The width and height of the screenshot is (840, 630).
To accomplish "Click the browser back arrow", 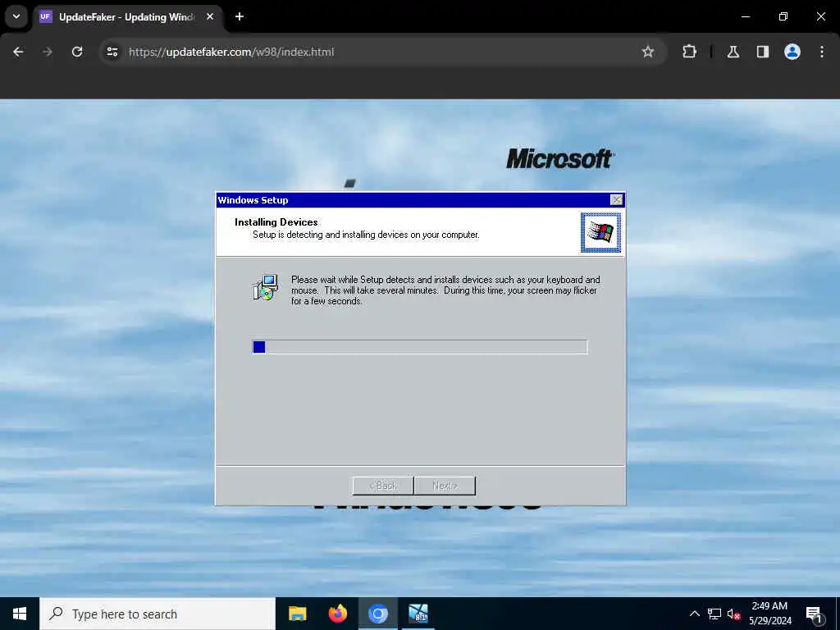I will coord(18,52).
